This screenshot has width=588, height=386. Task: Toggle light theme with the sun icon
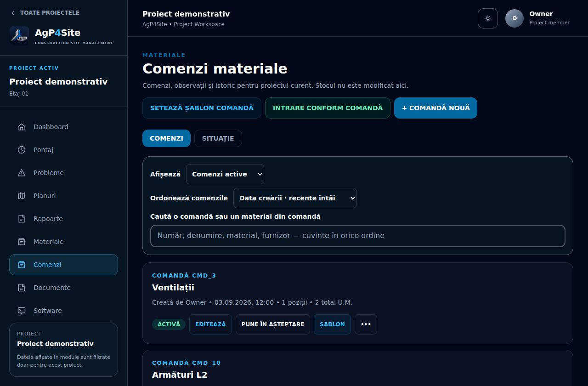click(x=488, y=18)
